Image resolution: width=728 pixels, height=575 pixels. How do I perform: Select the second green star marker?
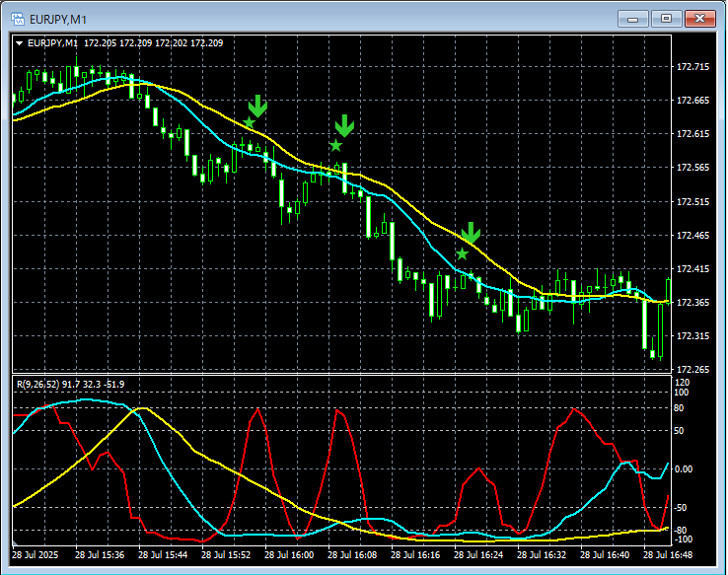pos(335,145)
